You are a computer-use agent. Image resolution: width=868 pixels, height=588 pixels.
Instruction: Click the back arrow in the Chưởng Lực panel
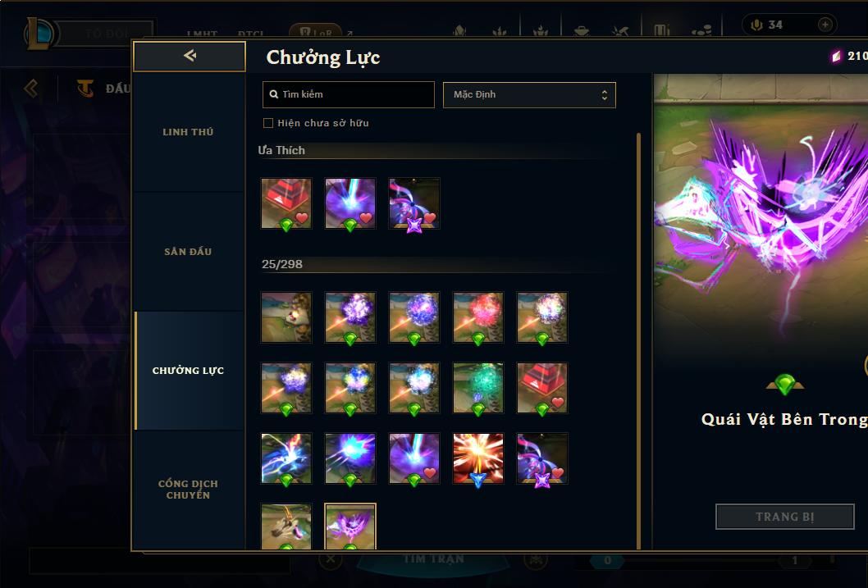point(190,56)
